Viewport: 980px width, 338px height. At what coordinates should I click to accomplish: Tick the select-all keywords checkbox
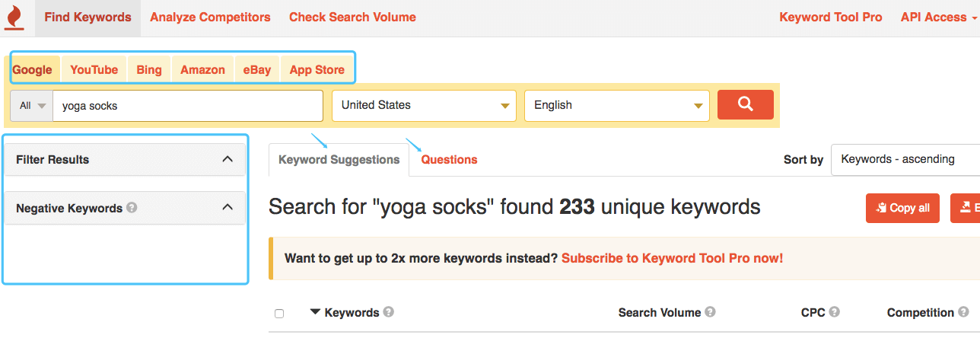tap(279, 314)
